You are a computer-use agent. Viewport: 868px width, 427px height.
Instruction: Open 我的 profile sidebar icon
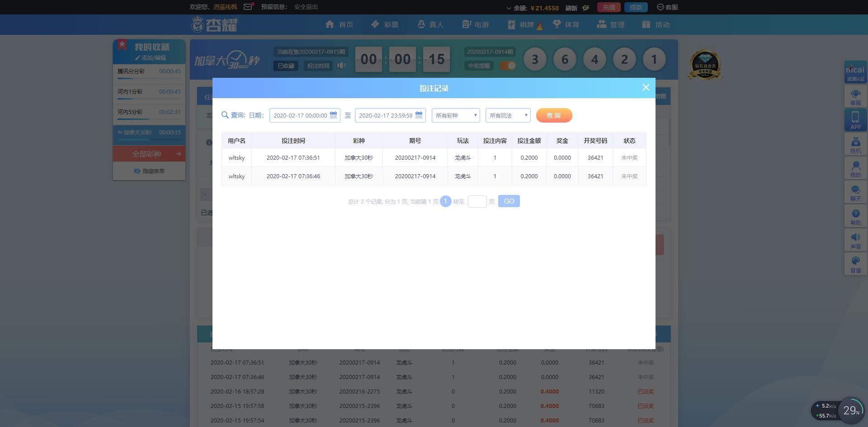(855, 168)
